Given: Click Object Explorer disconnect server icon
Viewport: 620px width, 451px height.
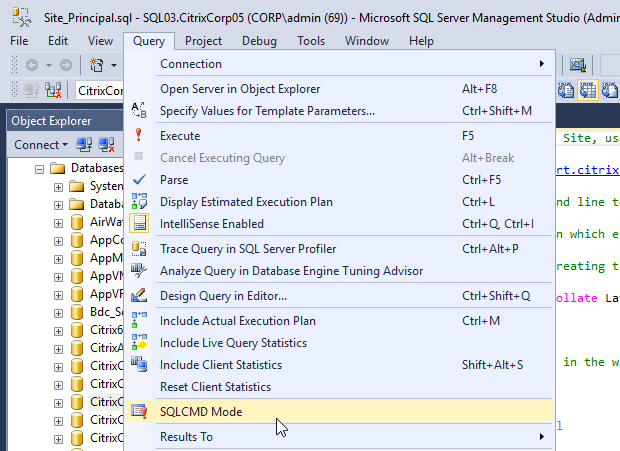Looking at the screenshot, I should click(106, 145).
